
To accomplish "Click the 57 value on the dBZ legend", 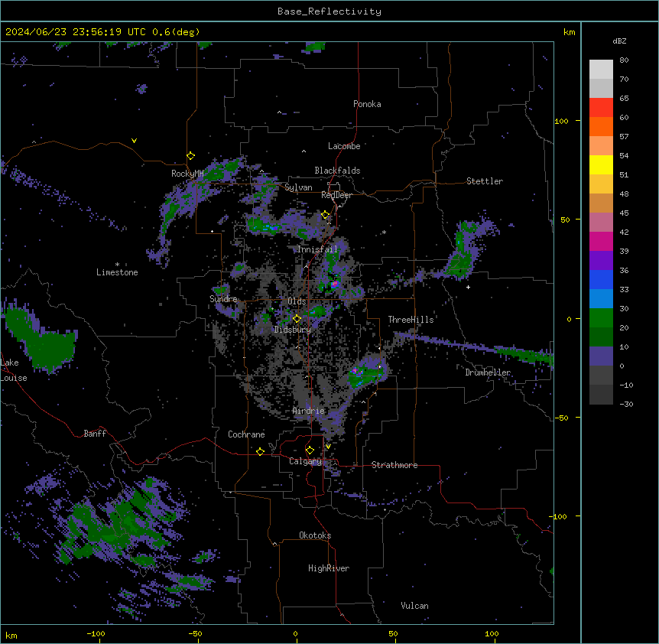I will click(624, 137).
